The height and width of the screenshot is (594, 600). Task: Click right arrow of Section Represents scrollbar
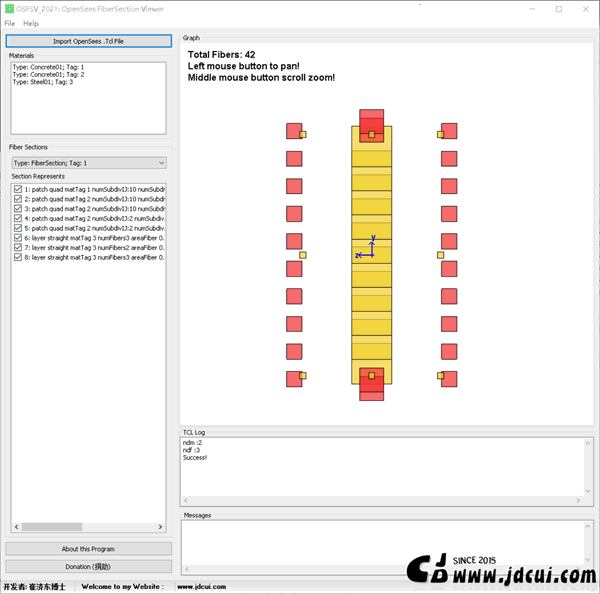160,527
